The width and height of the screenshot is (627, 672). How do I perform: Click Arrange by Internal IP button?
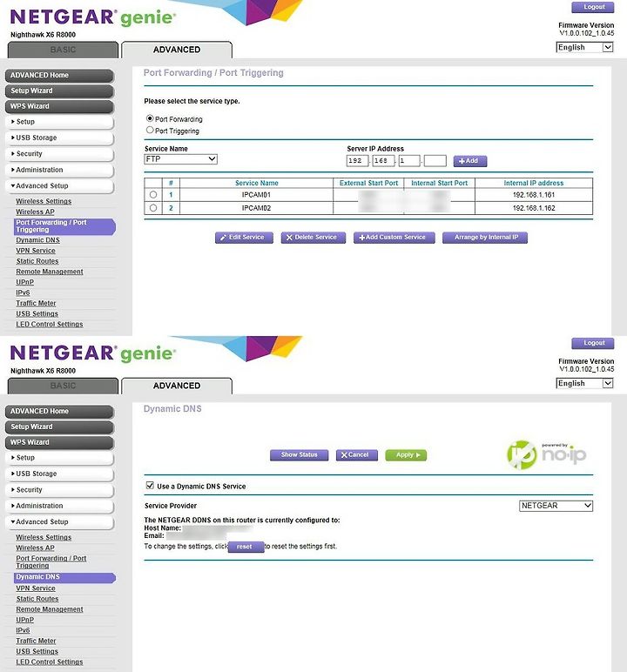pyautogui.click(x=485, y=238)
